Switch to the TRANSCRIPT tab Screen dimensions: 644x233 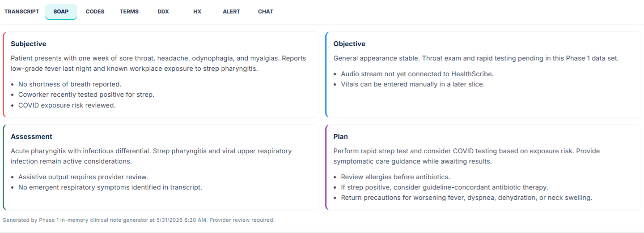(22, 12)
